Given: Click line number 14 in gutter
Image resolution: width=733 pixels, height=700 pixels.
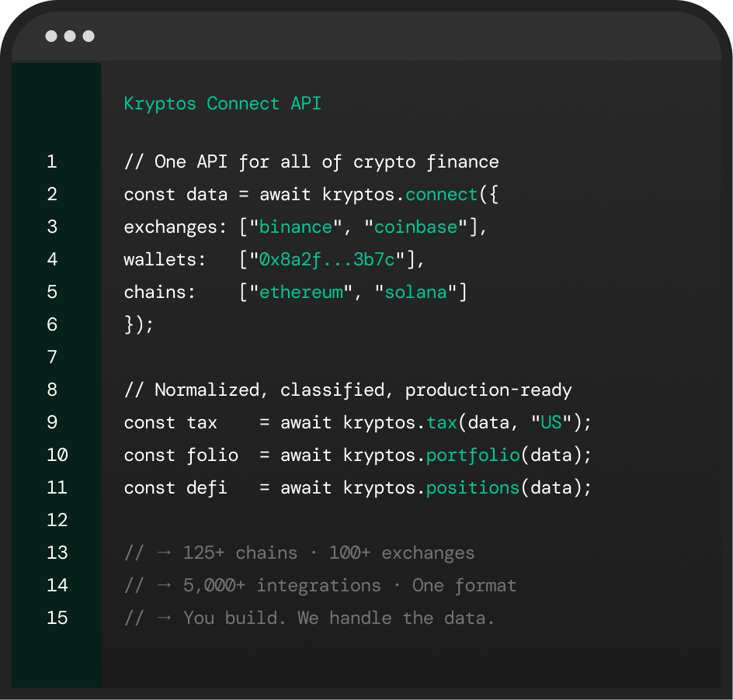Looking at the screenshot, I should 57,585.
